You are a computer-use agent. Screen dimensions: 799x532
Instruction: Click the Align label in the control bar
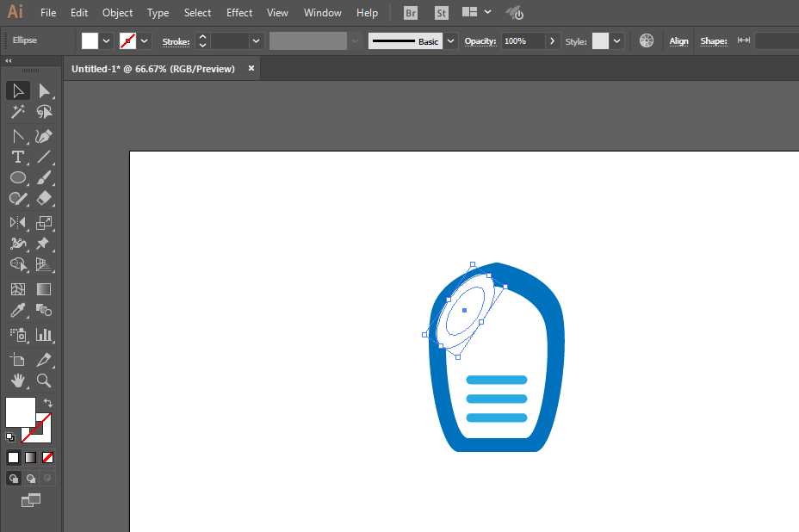tap(678, 40)
